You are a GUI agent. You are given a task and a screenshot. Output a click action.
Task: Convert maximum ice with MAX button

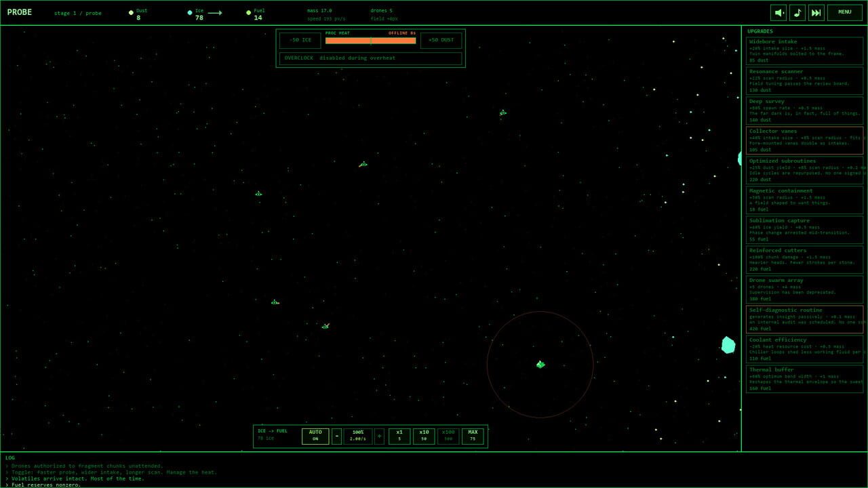pos(473,436)
